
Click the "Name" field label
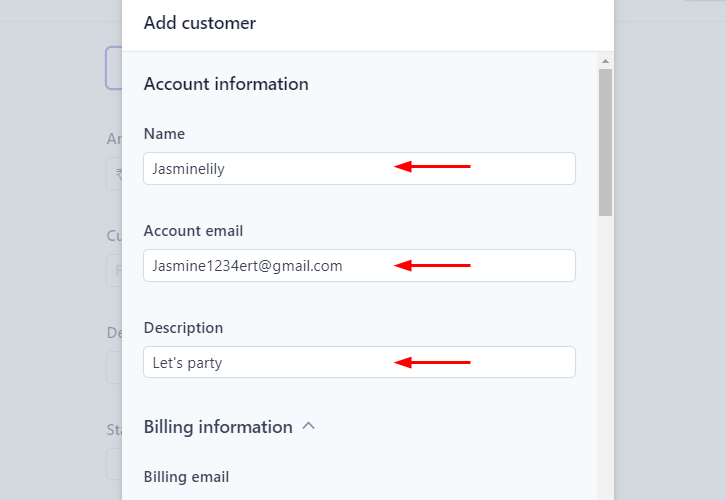(164, 134)
